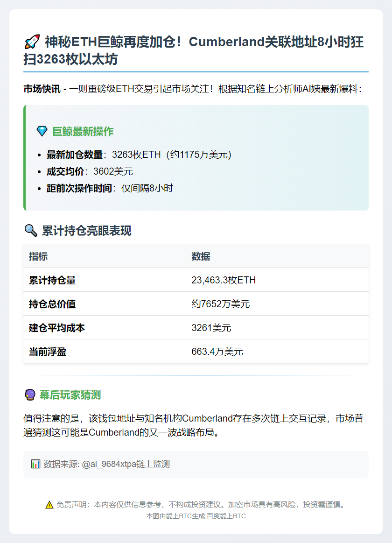Click the heading 巨鲸最新操作
This screenshot has width=392, height=543.
83,132
